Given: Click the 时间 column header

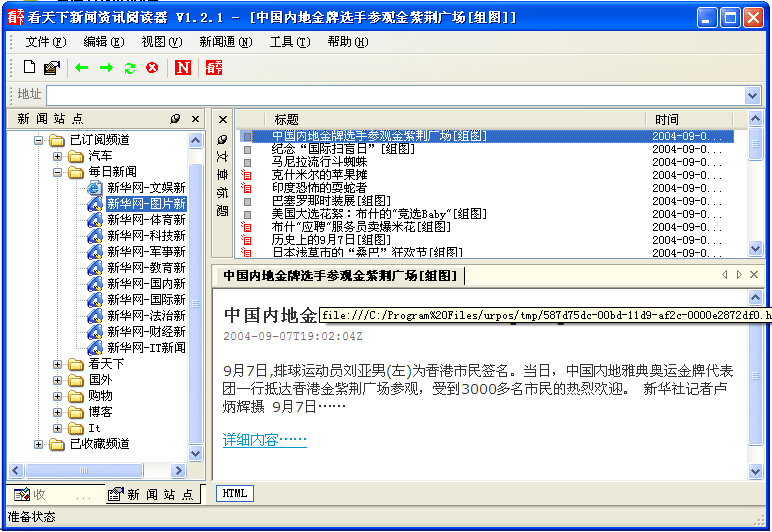Looking at the screenshot, I should pos(667,120).
